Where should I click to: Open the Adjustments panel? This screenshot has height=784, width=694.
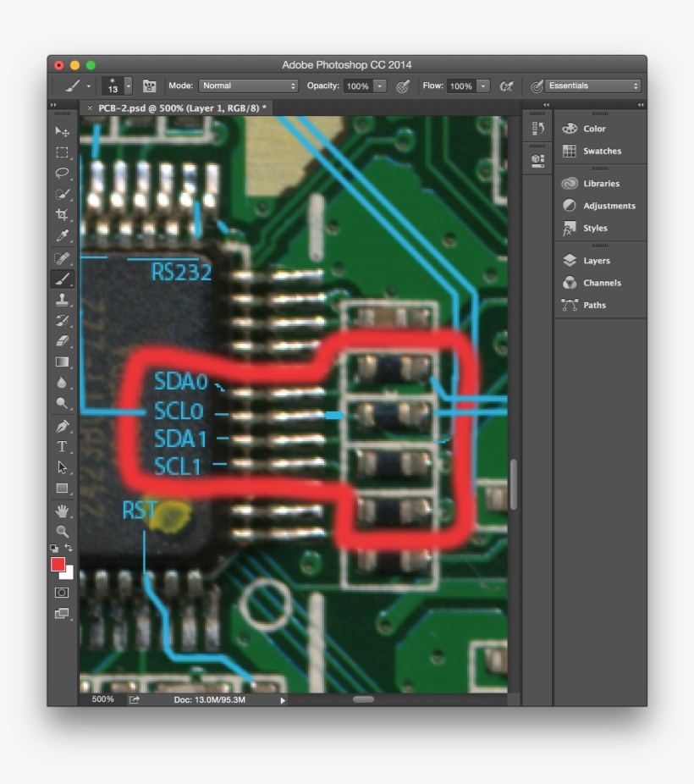pos(608,205)
